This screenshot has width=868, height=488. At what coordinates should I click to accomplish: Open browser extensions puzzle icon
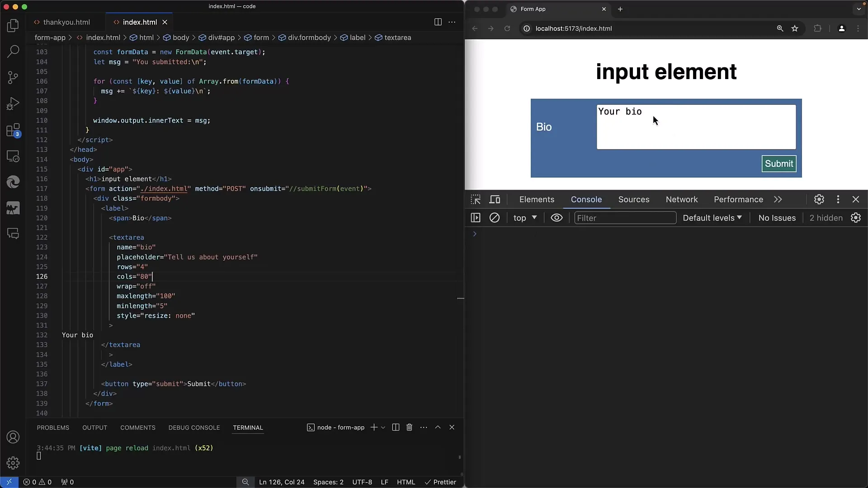point(817,28)
